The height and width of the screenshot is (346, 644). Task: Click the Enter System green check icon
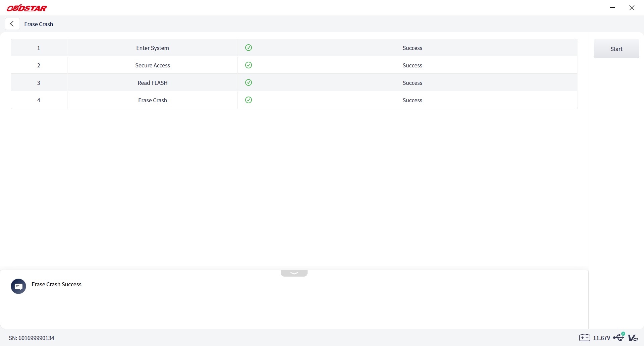tap(249, 48)
